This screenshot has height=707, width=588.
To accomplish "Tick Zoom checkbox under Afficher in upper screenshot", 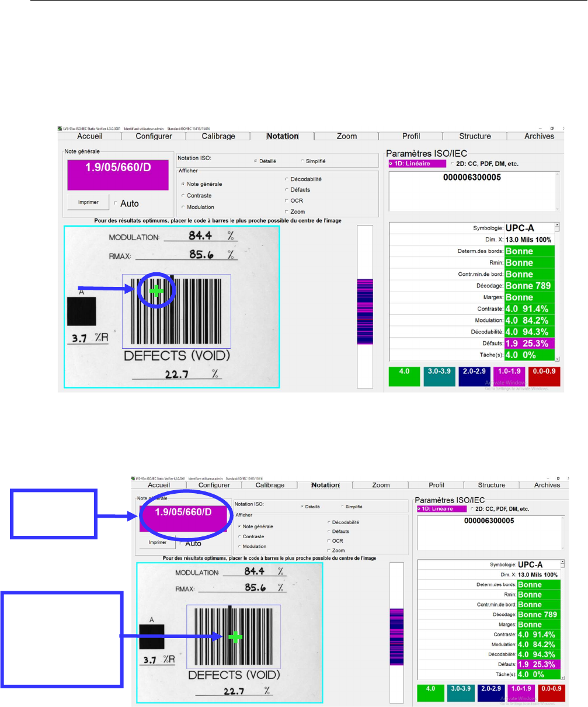I will pyautogui.click(x=294, y=212).
